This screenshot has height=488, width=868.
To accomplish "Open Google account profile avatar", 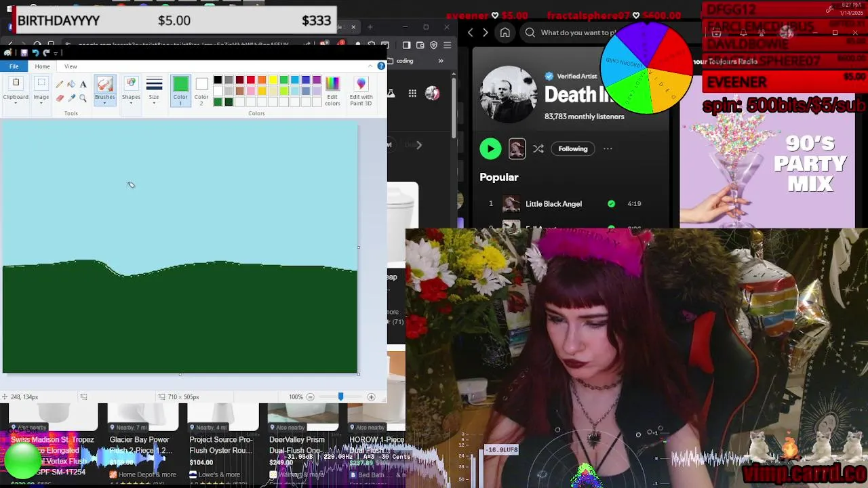I will pyautogui.click(x=432, y=94).
